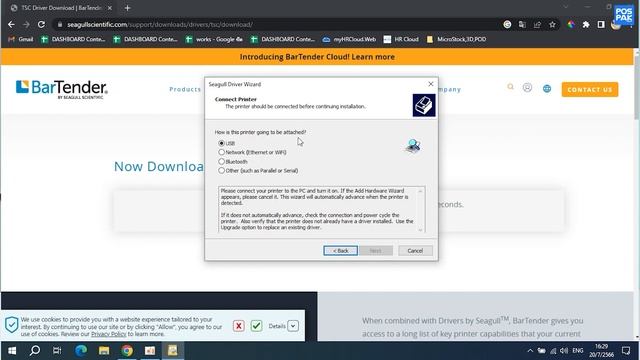Open myHRCloud.Web bookmark

pyautogui.click(x=349, y=39)
